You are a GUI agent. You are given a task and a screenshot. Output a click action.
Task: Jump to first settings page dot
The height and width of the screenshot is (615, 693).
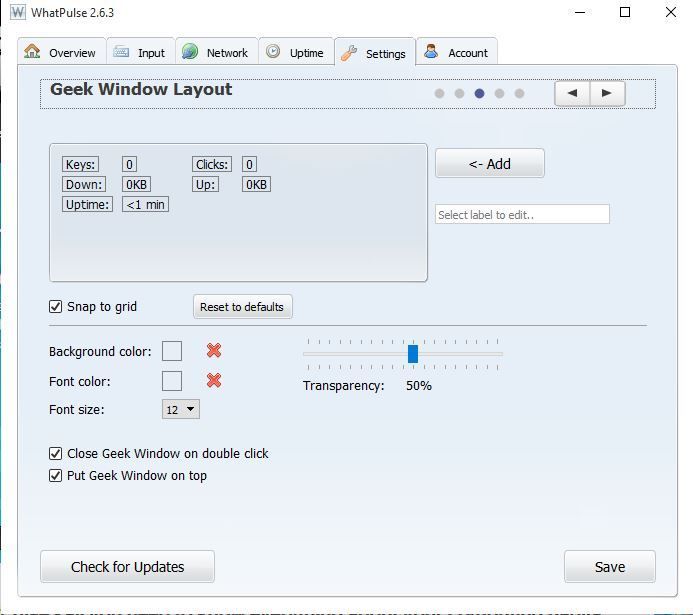(439, 93)
